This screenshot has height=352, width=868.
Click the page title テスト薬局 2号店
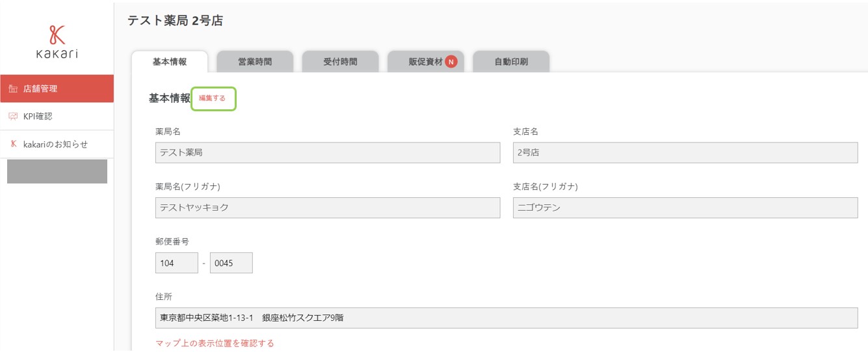pos(175,20)
